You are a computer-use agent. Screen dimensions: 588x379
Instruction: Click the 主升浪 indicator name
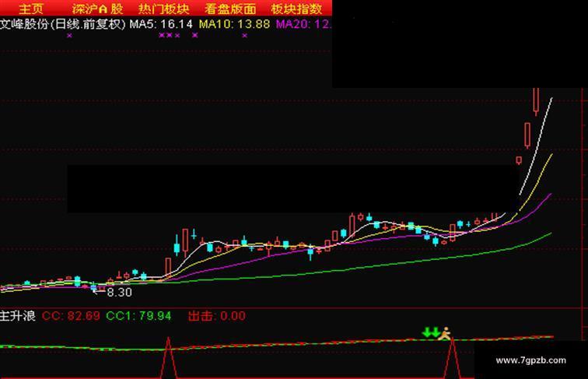click(18, 316)
